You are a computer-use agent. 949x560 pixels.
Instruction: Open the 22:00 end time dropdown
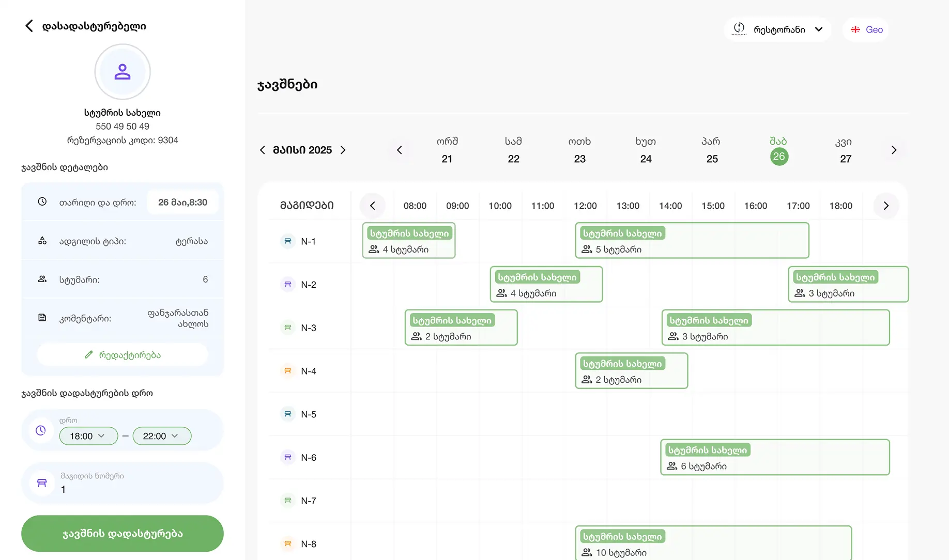pos(162,436)
